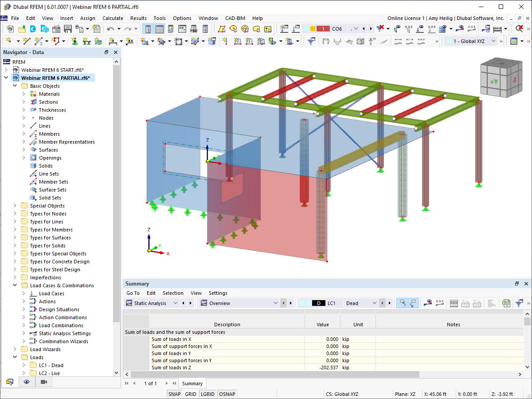Open the New Model icon
532x399 pixels.
tap(10, 28)
